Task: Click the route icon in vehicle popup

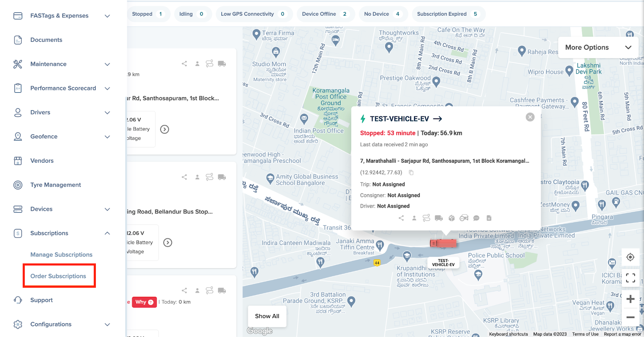Action: [426, 218]
